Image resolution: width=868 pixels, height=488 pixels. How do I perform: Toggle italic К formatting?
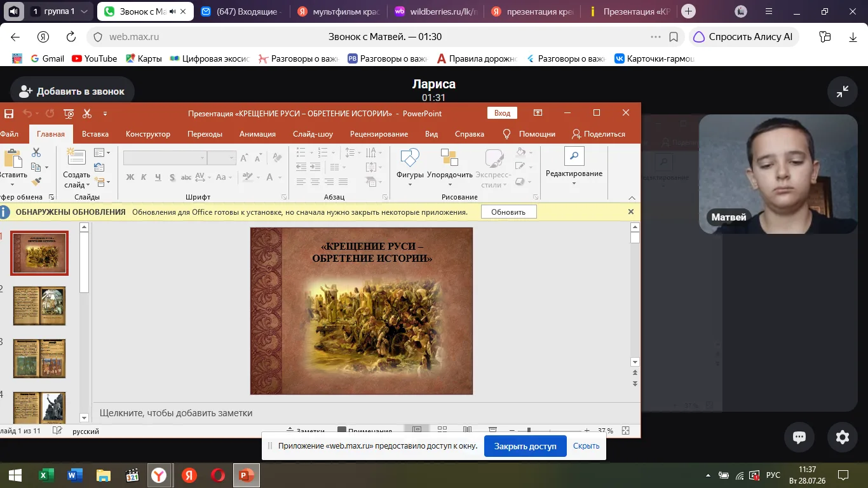point(144,178)
